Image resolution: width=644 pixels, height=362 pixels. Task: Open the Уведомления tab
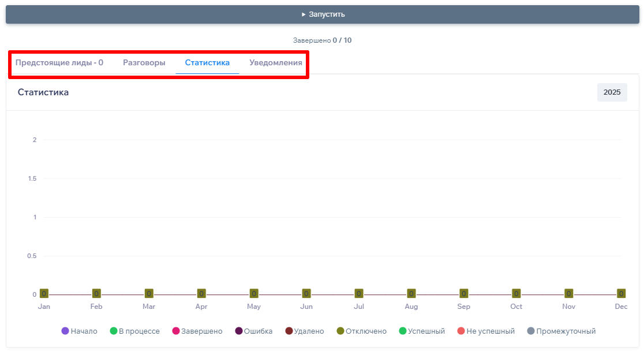tap(275, 63)
